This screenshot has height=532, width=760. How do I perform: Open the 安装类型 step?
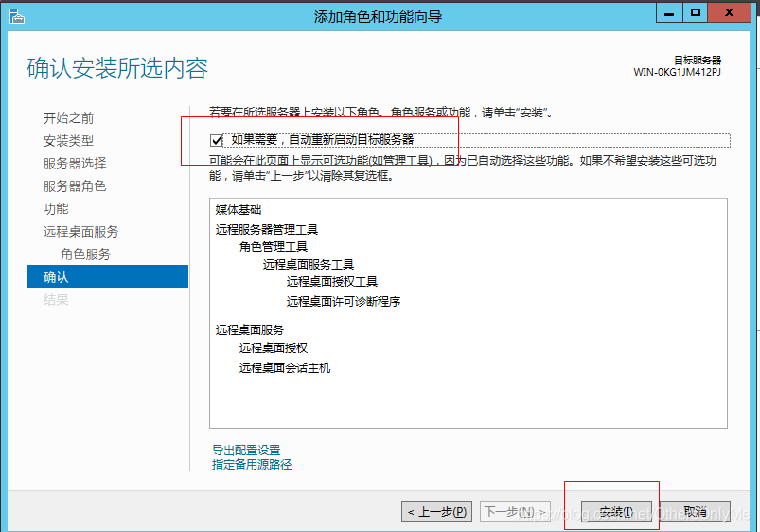(x=68, y=141)
